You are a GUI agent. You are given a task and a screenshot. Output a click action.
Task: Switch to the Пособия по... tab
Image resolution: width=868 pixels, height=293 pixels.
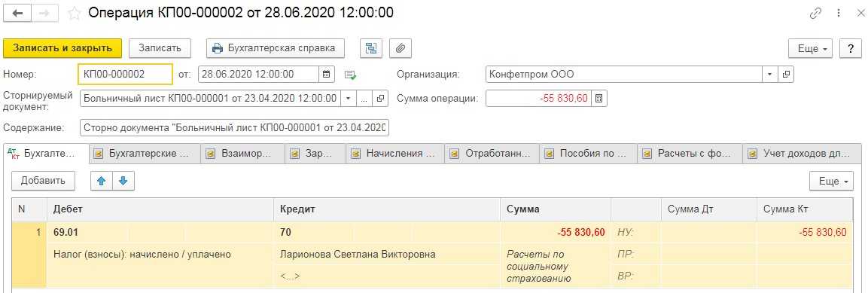[588, 154]
